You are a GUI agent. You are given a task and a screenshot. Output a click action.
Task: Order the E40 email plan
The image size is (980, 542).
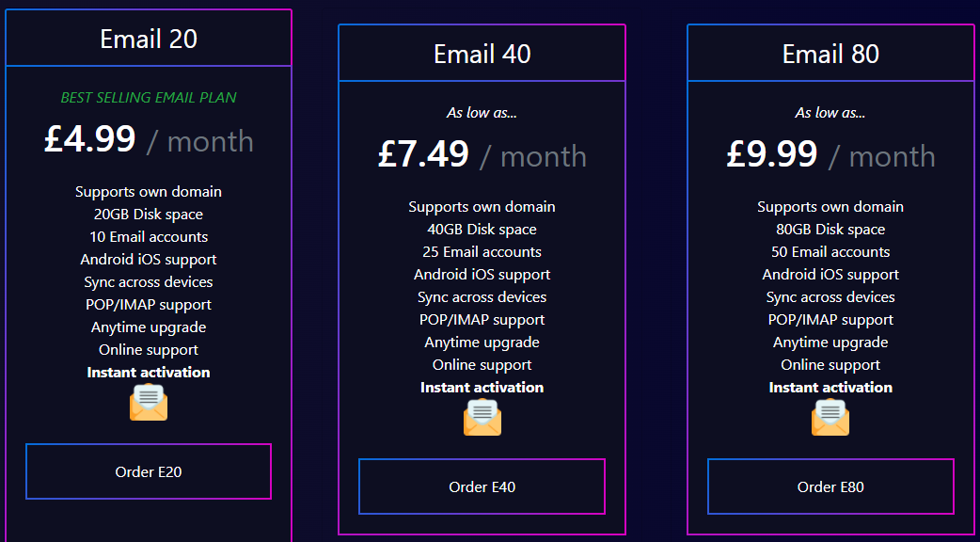(482, 486)
